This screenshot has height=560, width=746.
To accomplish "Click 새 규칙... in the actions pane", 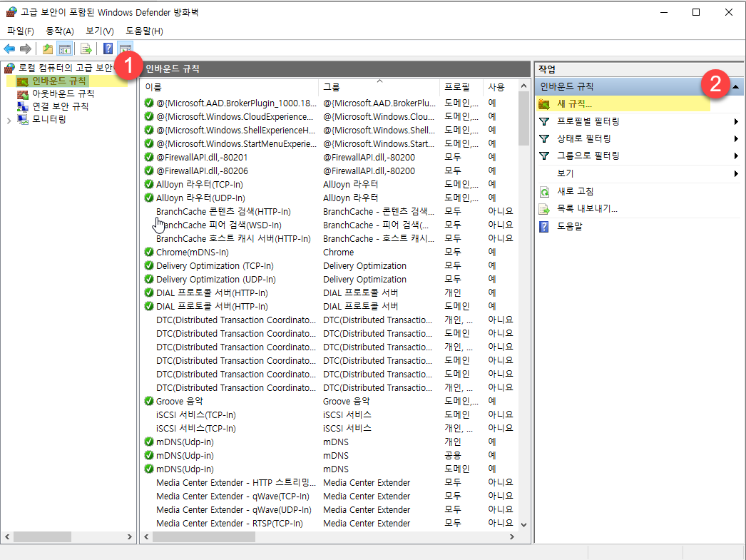I will (x=575, y=104).
